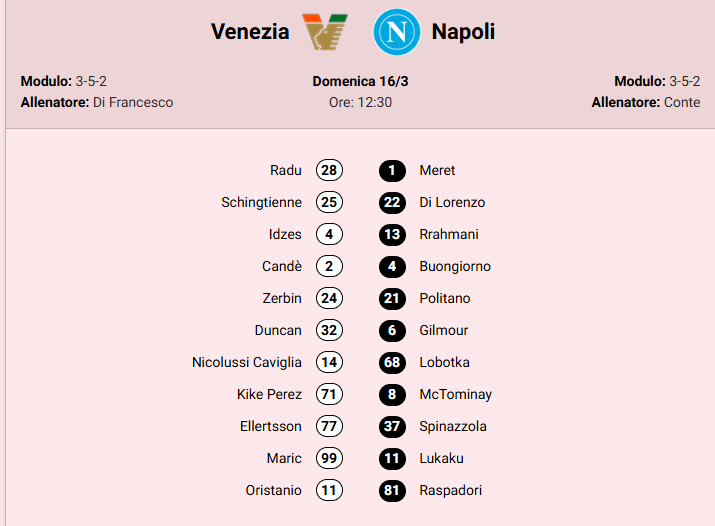Click the Napoli team name heading
The image size is (715, 526).
click(463, 32)
